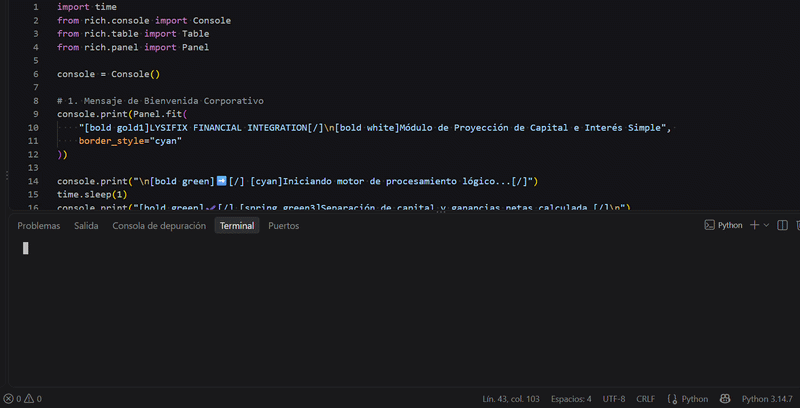Switch to the Salida tab
Screen dimensions: 800x408
tap(86, 225)
